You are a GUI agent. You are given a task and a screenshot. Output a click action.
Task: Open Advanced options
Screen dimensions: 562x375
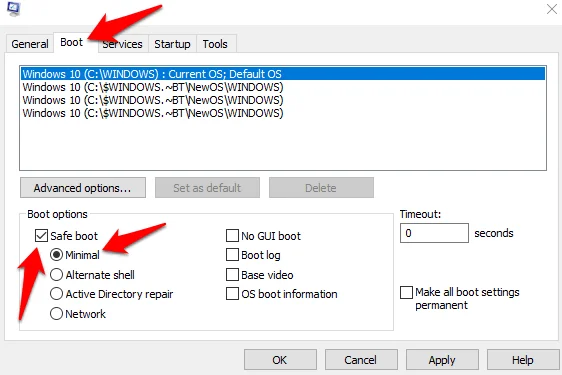click(83, 188)
